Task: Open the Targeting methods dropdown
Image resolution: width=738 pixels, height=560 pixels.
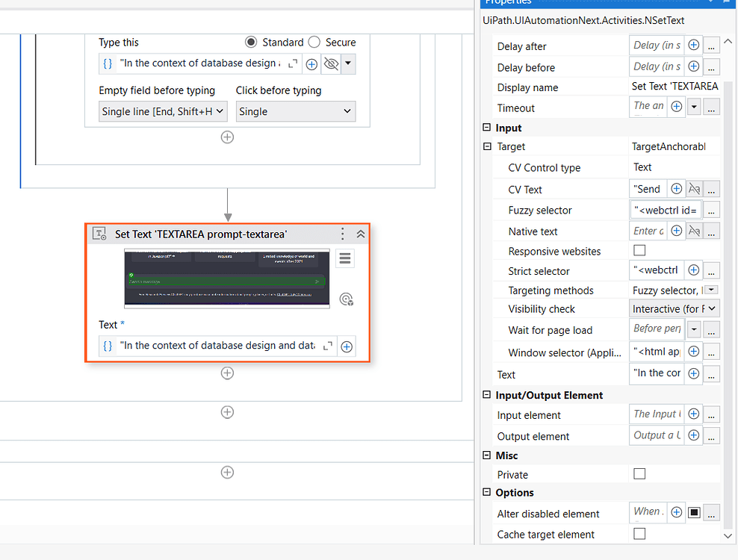Action: pos(710,290)
